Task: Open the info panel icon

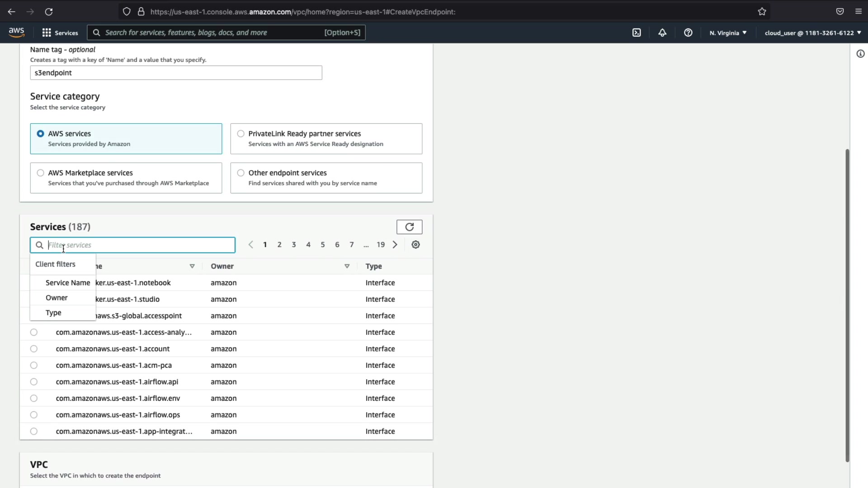Action: pos(860,54)
